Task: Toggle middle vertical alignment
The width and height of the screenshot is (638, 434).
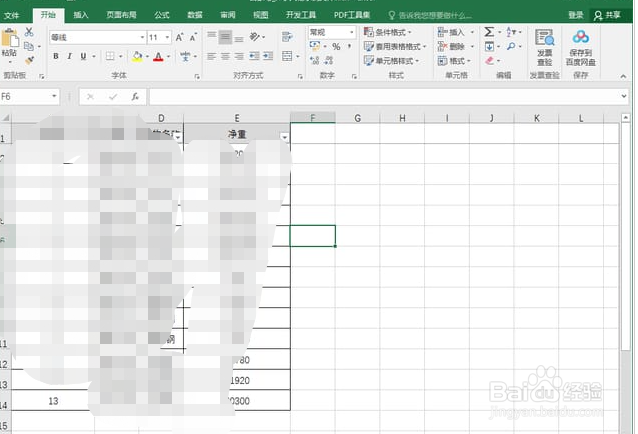Action: tap(225, 37)
